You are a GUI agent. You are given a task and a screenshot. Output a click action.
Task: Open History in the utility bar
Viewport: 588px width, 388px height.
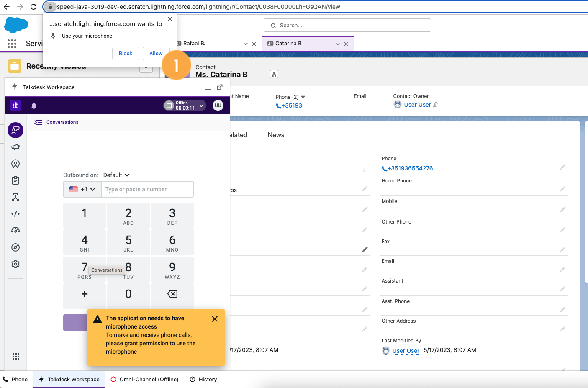(x=203, y=379)
